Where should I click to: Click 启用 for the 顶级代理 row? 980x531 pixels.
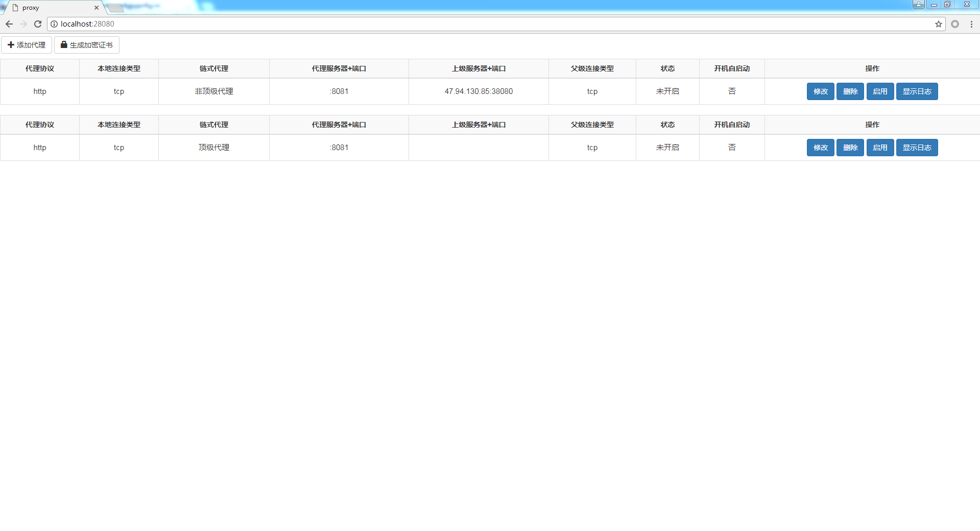880,148
